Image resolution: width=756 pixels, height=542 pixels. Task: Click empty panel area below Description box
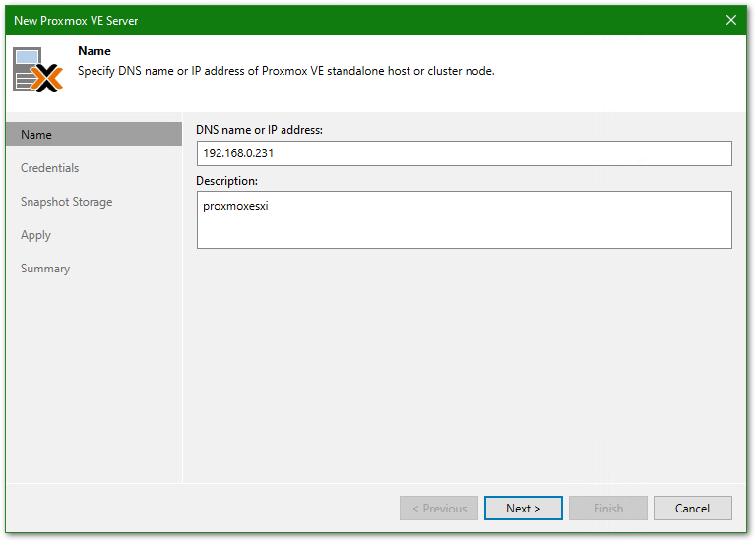464,364
